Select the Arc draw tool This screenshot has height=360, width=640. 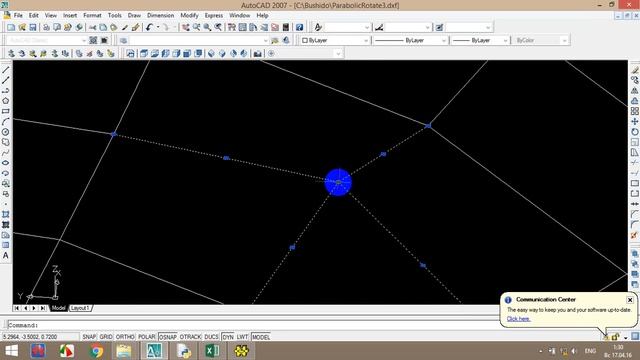click(6, 122)
